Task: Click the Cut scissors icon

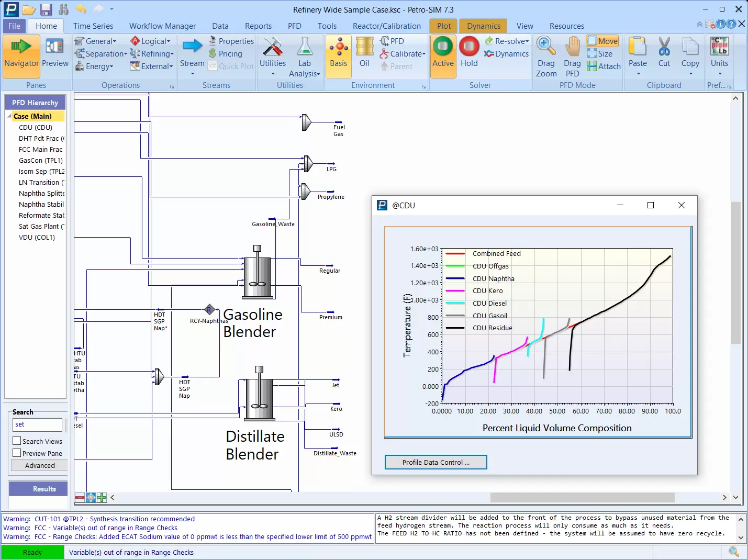Action: [664, 47]
